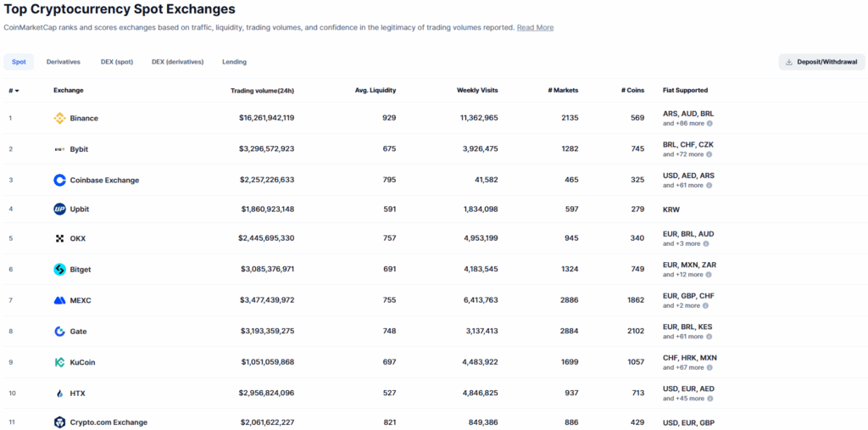The image size is (868, 430).
Task: Sort by Trading volume(24h) column header
Action: tap(263, 90)
